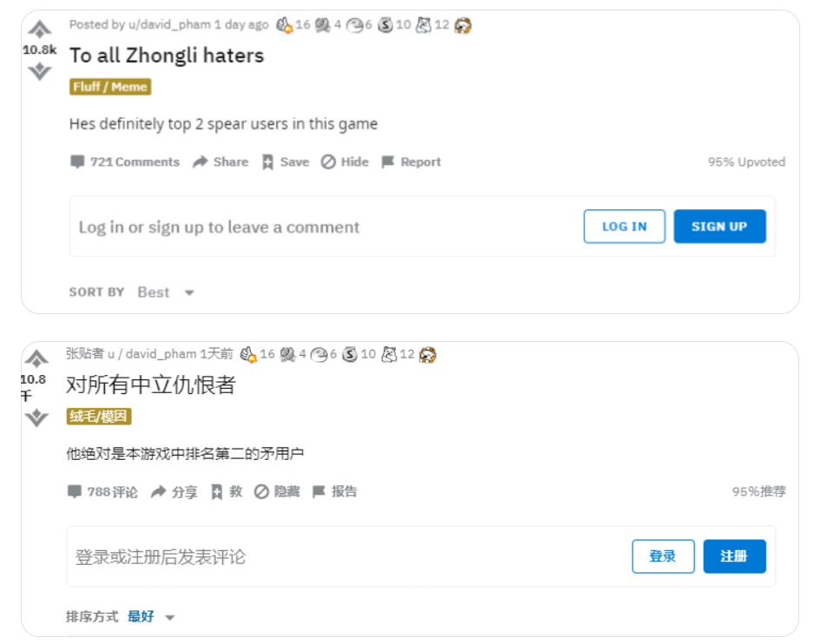The width and height of the screenshot is (814, 644).
Task: Click the 登录 login button
Action: [x=663, y=556]
